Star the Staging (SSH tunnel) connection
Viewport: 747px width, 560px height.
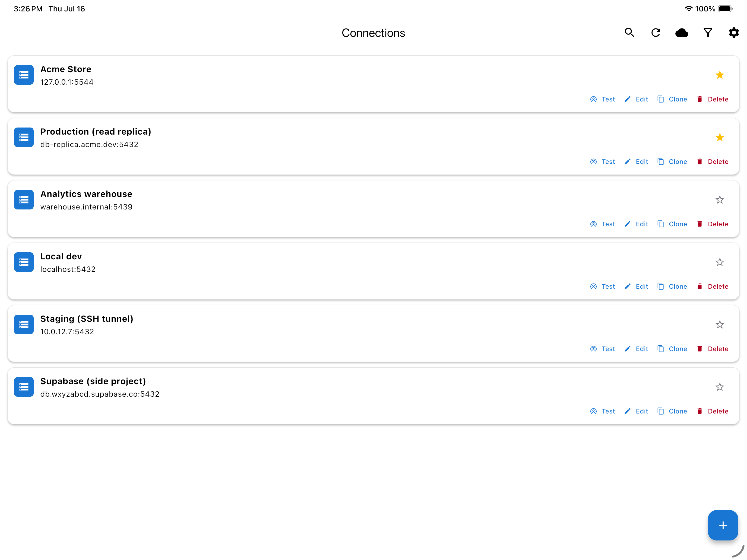pyautogui.click(x=720, y=325)
